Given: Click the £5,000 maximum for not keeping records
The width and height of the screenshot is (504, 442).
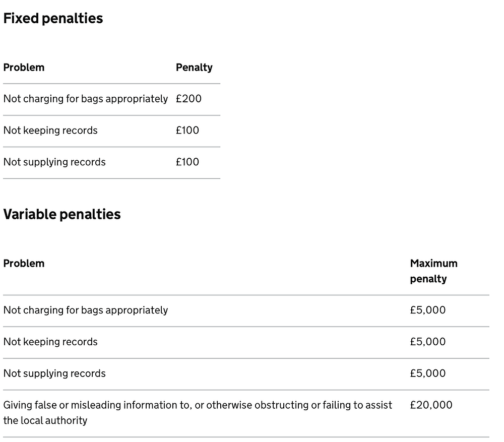Looking at the screenshot, I should [428, 342].
